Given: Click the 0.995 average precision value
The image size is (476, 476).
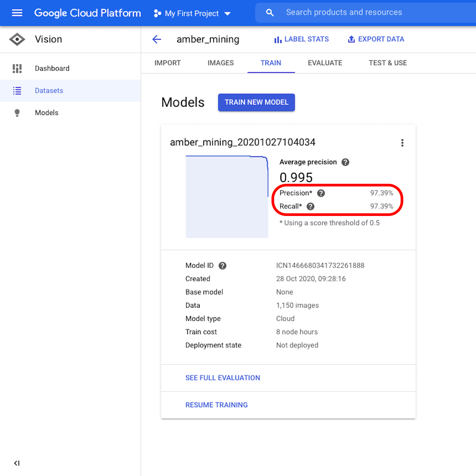Looking at the screenshot, I should coord(296,177).
